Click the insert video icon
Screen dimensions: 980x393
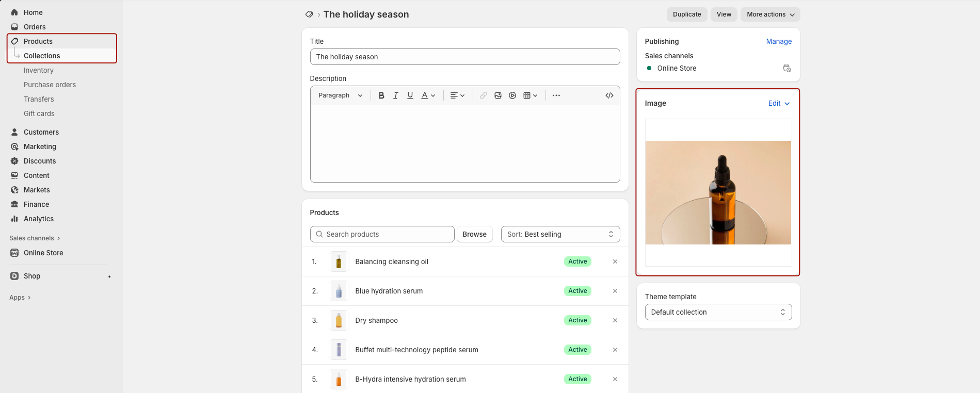tap(512, 95)
